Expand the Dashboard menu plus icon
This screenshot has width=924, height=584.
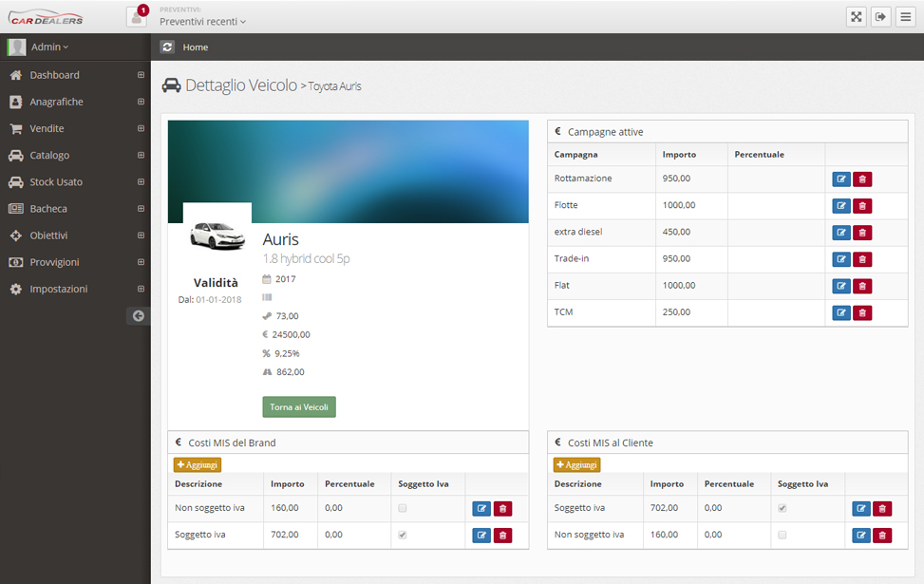point(141,75)
